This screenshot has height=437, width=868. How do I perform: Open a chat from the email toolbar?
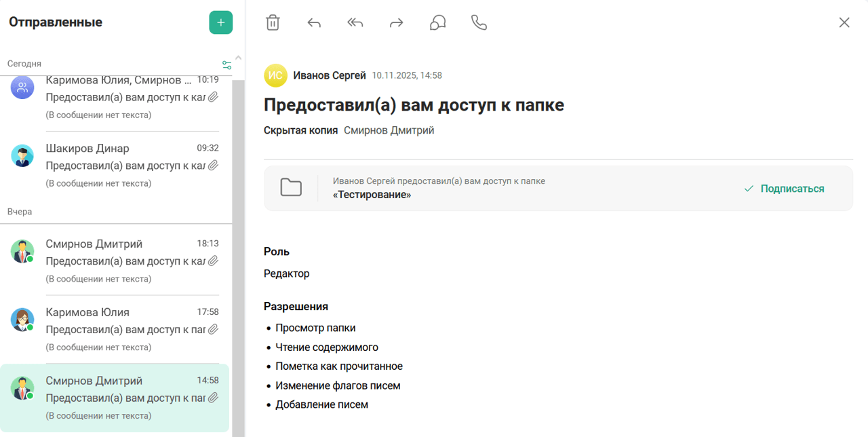[437, 22]
